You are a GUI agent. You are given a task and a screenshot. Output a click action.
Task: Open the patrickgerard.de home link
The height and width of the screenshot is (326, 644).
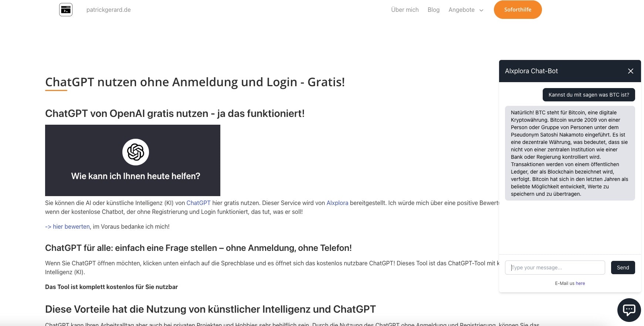pos(108,10)
